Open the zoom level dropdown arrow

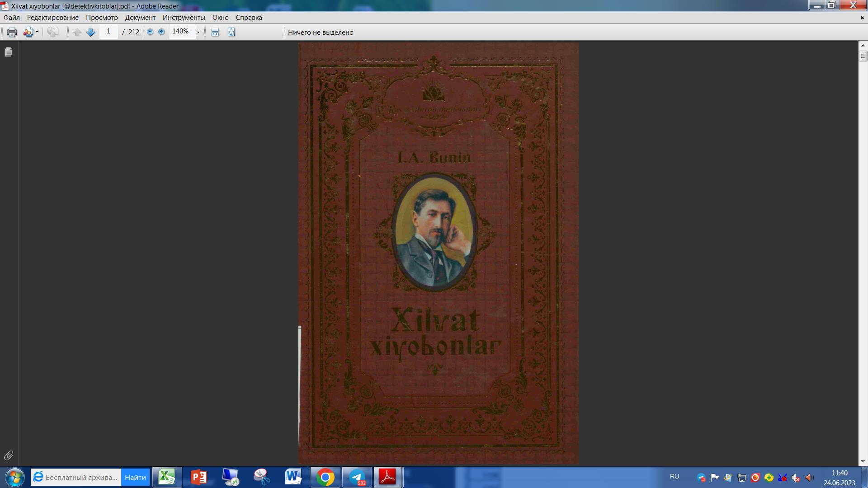point(198,32)
